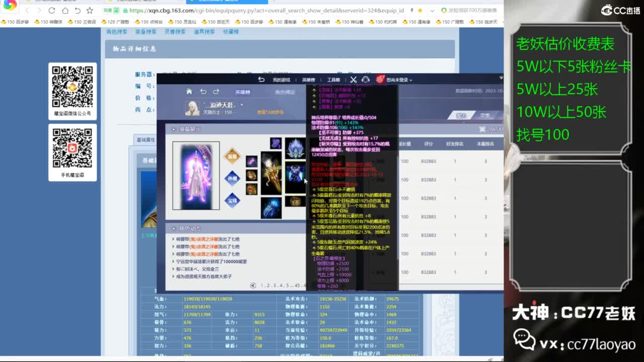Select the golden weapon equipment slot
Screen dimensions: 644x362
pos(271,173)
